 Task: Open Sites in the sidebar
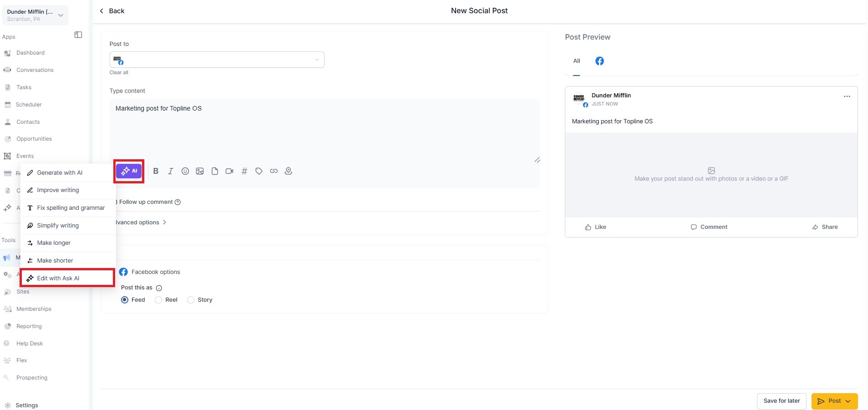23,292
